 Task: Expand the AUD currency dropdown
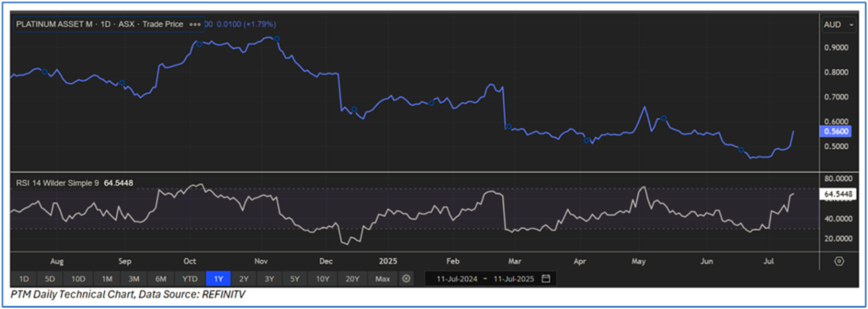(x=836, y=24)
